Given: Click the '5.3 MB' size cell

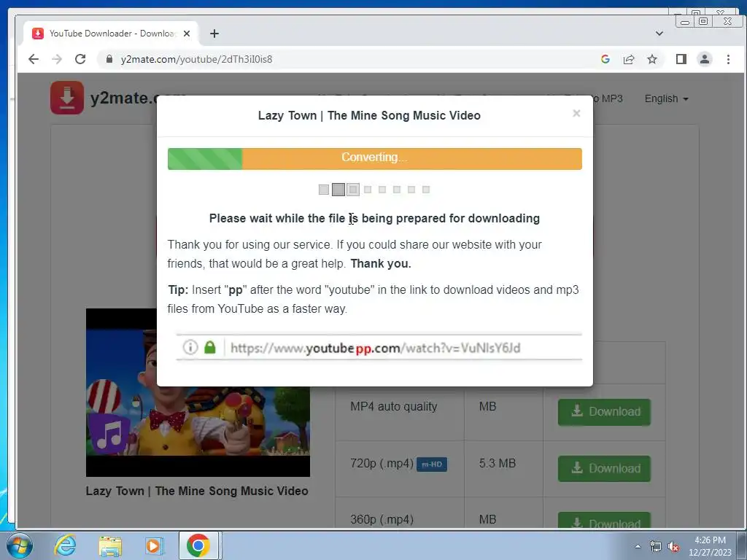Looking at the screenshot, I should 498,463.
